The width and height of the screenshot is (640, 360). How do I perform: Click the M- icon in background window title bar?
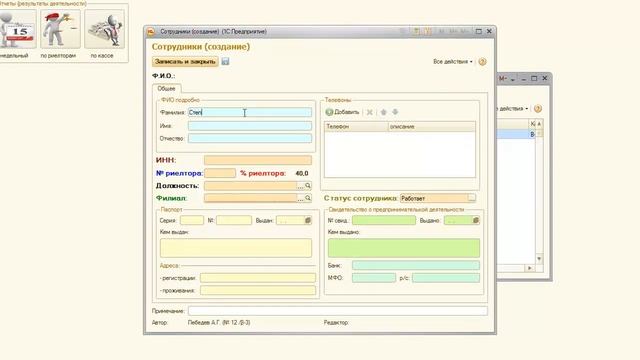pos(502,78)
